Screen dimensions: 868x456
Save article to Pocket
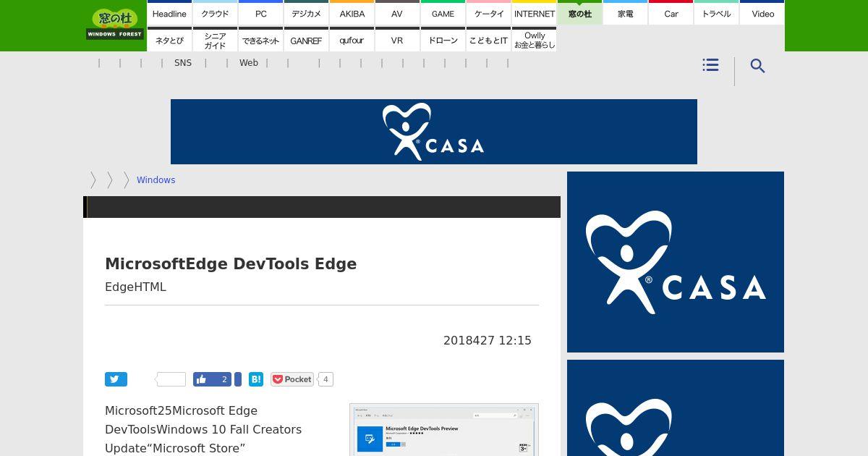292,379
